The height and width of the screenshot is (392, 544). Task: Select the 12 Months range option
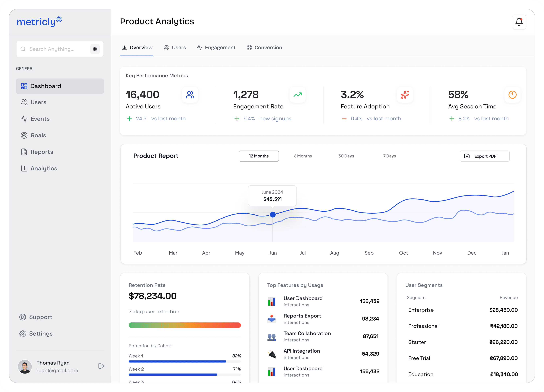[x=259, y=156]
